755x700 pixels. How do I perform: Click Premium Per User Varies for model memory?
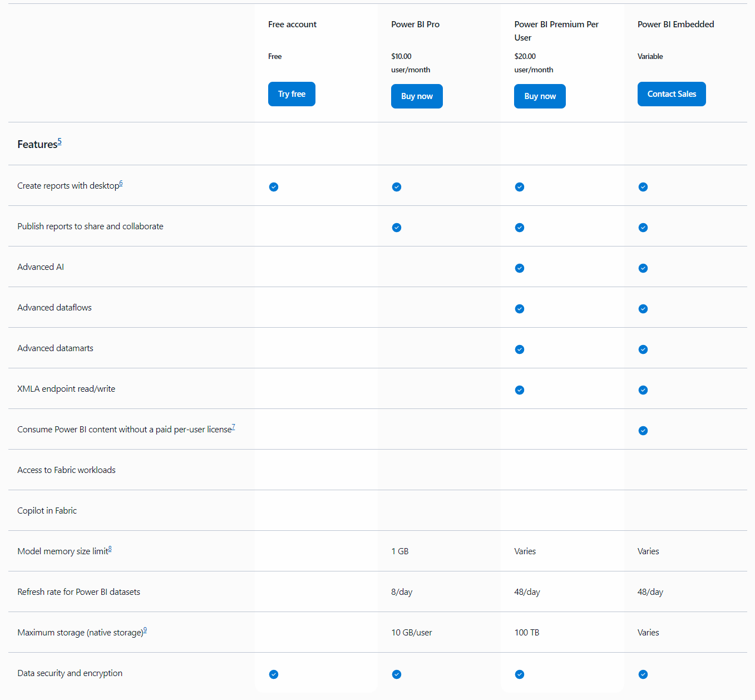pos(525,551)
